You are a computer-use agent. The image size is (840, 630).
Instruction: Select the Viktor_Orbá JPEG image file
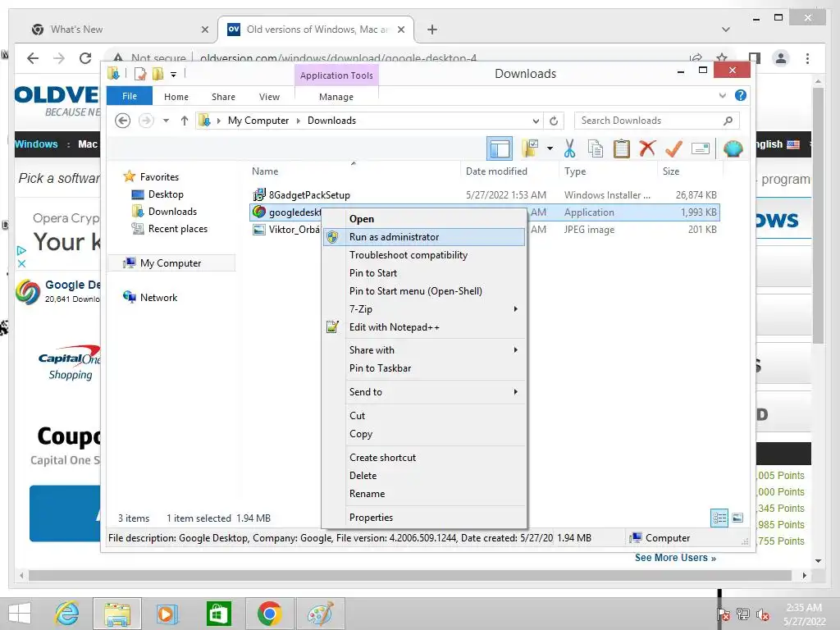(286, 230)
